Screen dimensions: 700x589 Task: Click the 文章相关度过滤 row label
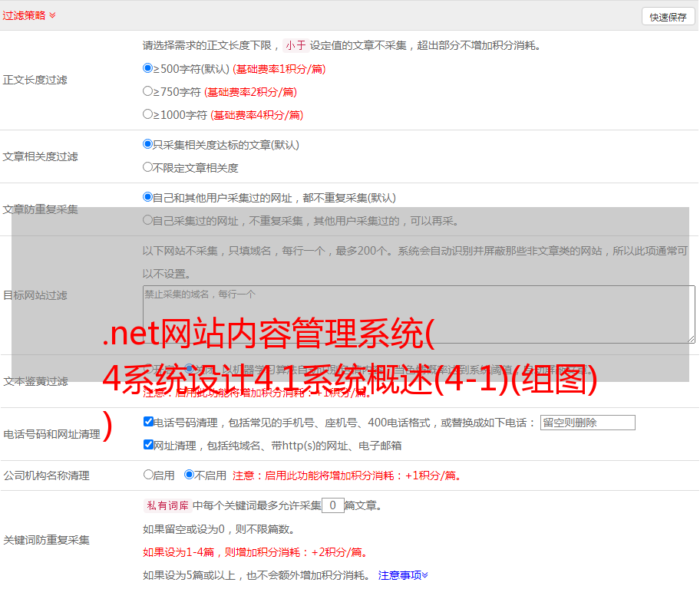pos(40,156)
